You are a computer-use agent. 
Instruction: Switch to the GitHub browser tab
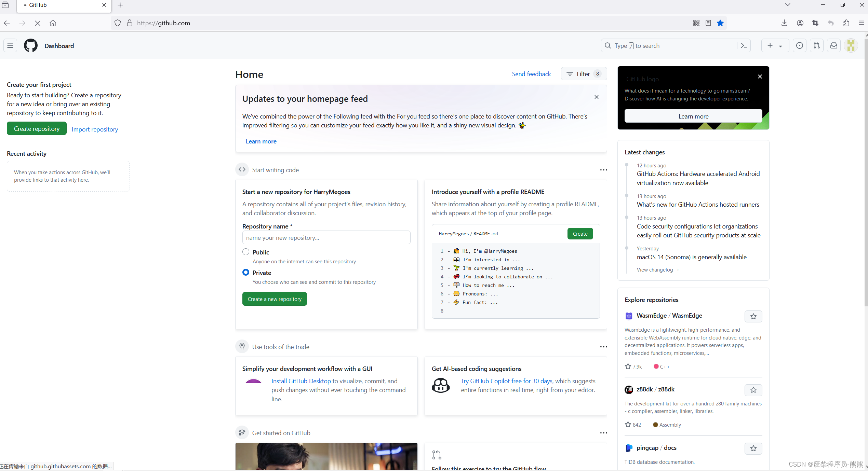(x=64, y=5)
